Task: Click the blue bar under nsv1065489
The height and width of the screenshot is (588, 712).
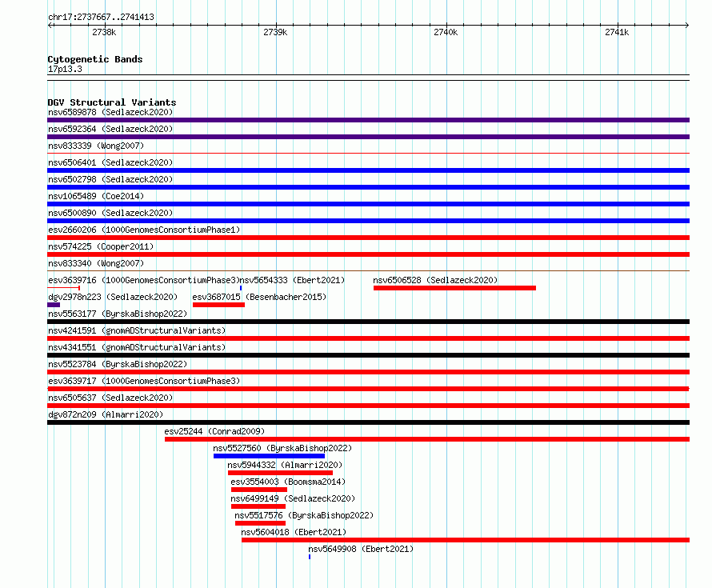Action: pos(368,204)
